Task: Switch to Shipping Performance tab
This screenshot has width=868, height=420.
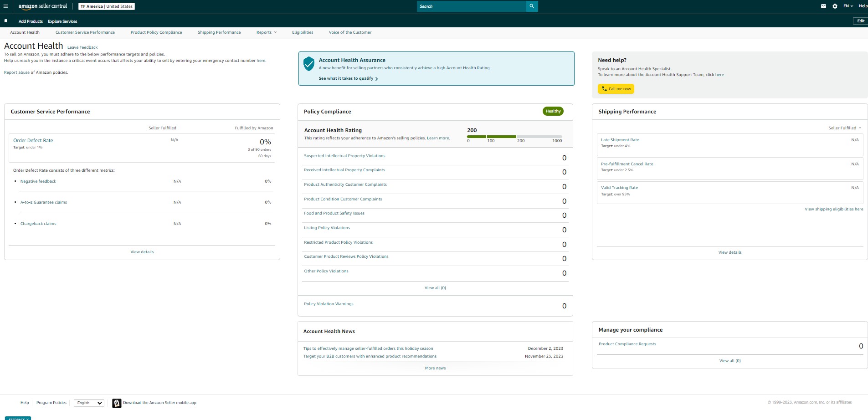Action: (219, 32)
